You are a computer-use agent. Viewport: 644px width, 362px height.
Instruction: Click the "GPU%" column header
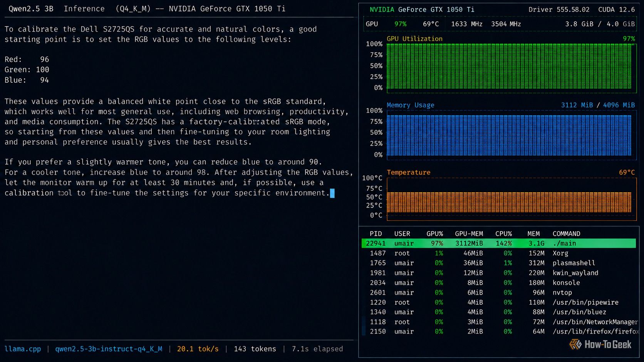point(434,234)
